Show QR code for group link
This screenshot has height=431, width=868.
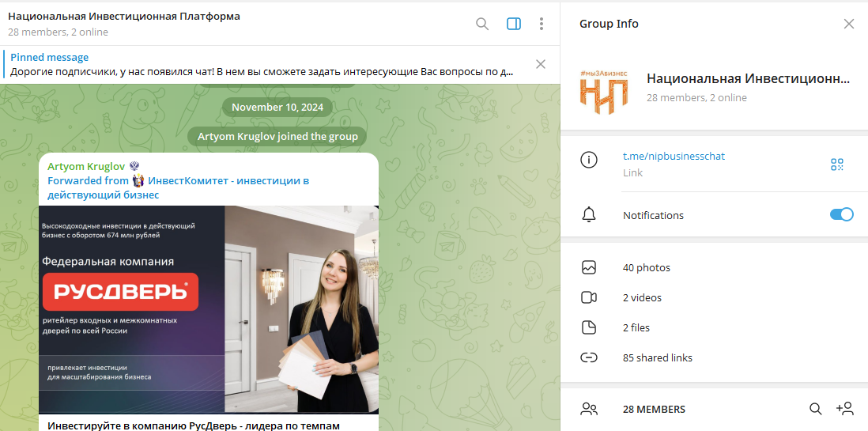click(837, 164)
